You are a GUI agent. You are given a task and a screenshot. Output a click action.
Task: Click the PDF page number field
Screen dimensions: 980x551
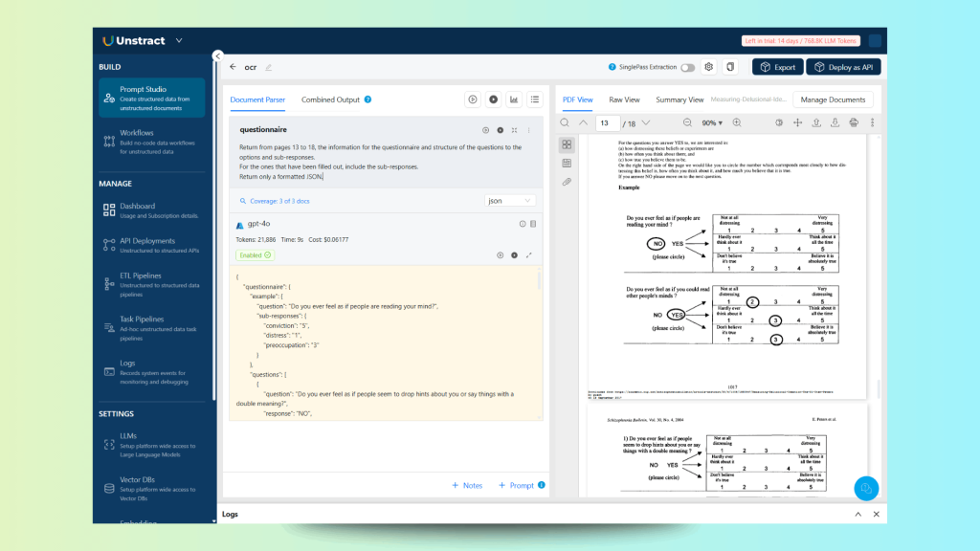point(607,123)
